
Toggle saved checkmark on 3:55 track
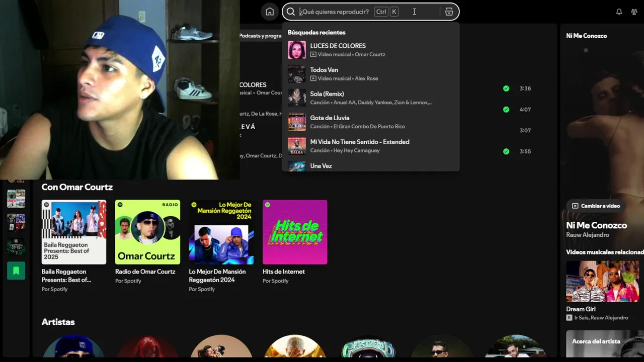(506, 151)
